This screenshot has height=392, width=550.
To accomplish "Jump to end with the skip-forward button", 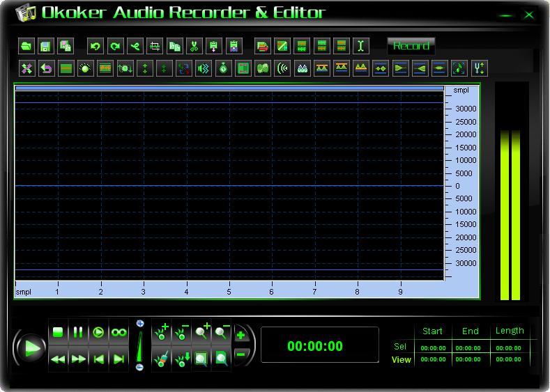I will coord(119,359).
